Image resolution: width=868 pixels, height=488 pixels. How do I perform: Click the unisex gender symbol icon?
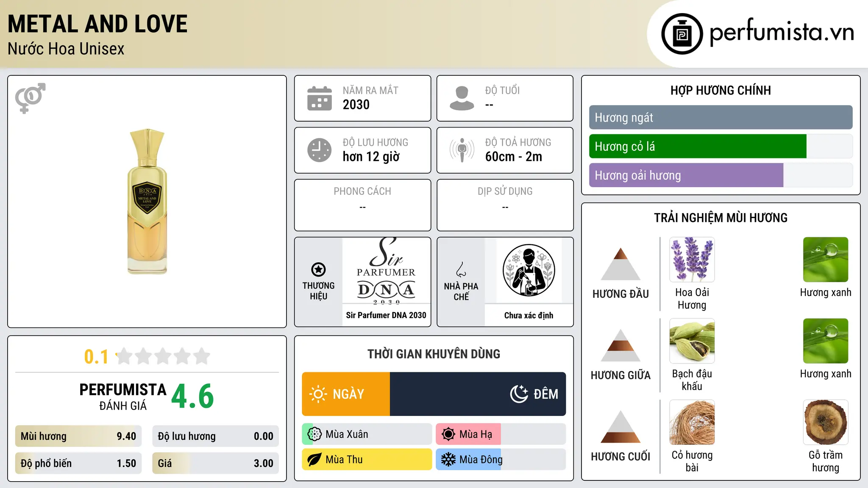[x=30, y=98]
